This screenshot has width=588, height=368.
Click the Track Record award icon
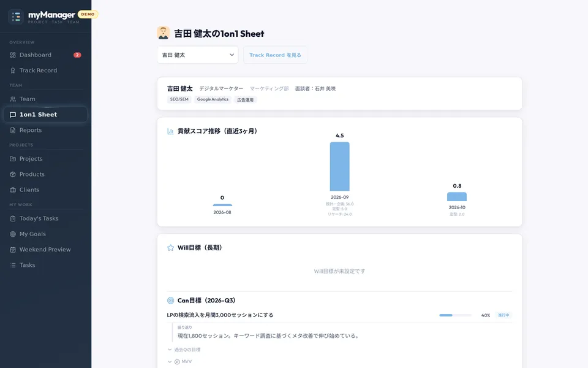tap(13, 71)
